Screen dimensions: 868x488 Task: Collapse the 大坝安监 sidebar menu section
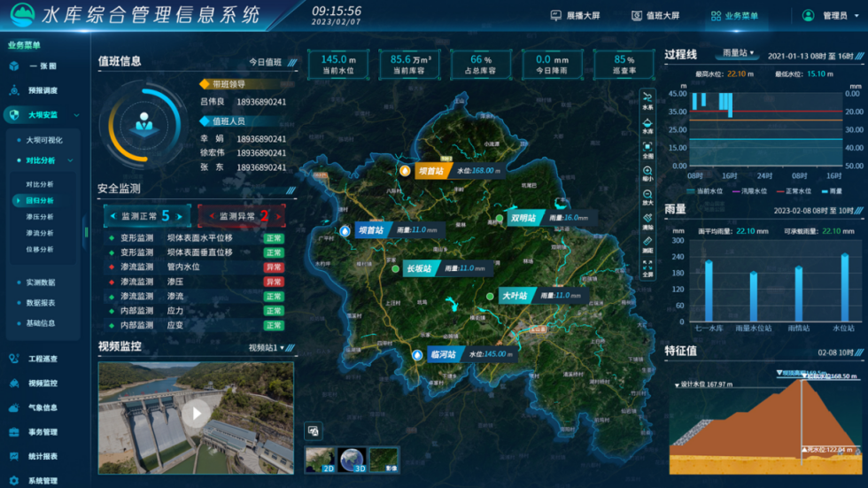click(x=76, y=115)
